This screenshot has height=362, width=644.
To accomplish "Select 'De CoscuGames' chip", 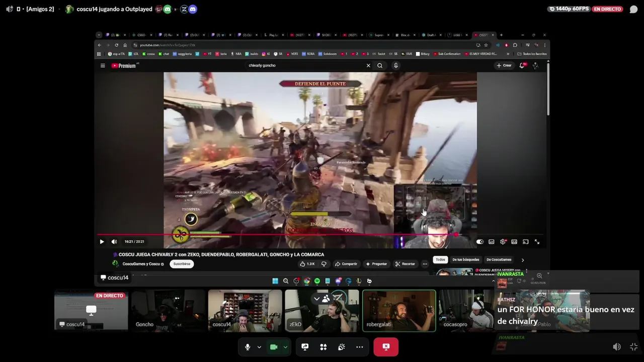I will point(499,260).
